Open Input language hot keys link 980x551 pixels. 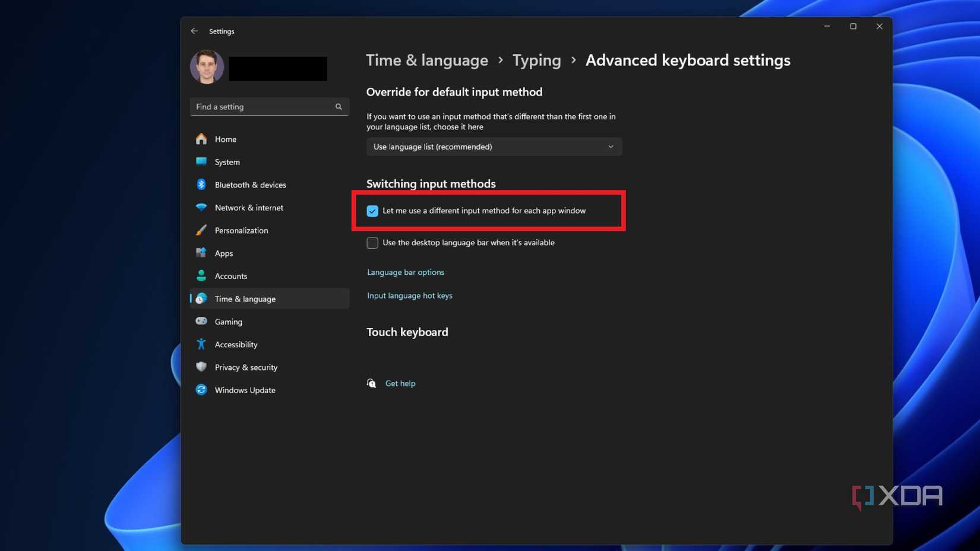pos(409,295)
